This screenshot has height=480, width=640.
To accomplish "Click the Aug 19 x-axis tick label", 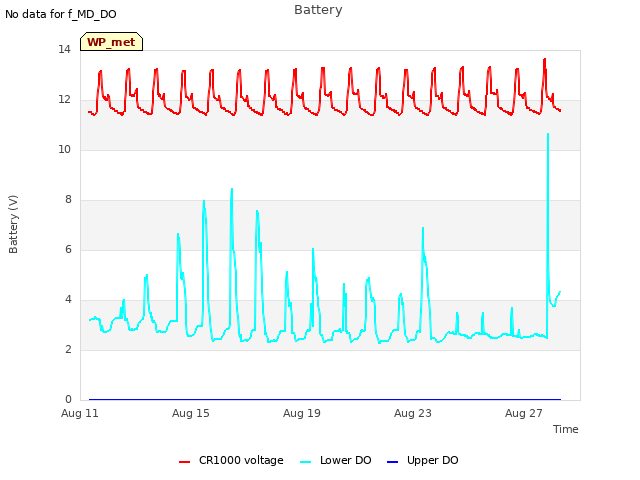I will (302, 413).
